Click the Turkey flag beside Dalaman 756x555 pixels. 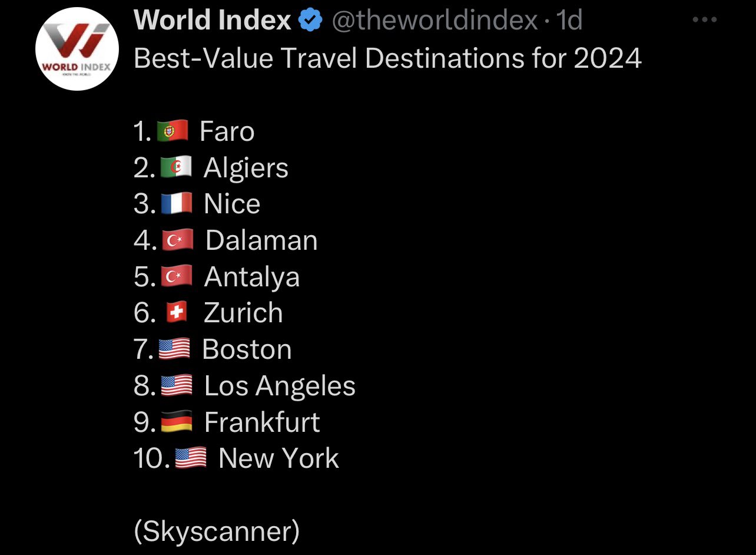pos(177,240)
